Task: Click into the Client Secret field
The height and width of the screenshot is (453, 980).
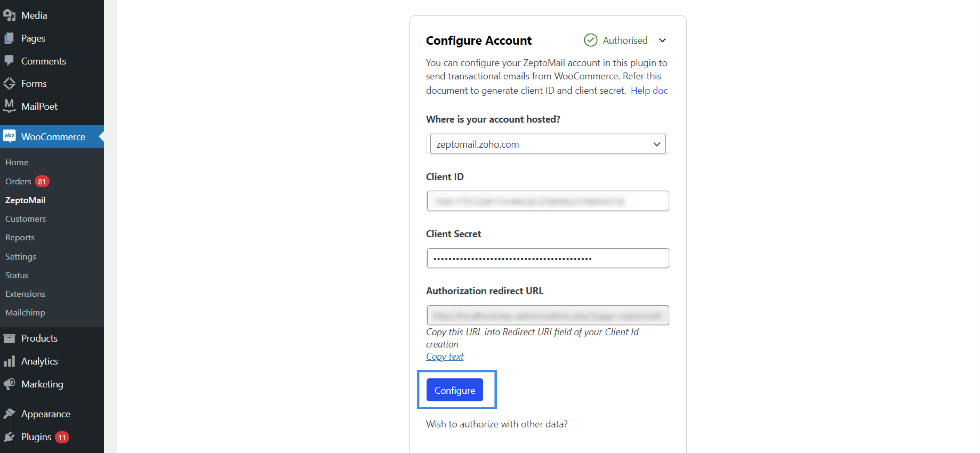Action: [548, 259]
